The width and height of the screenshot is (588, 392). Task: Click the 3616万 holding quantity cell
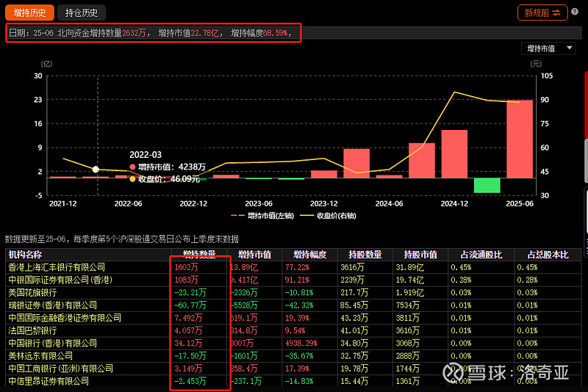point(352,267)
